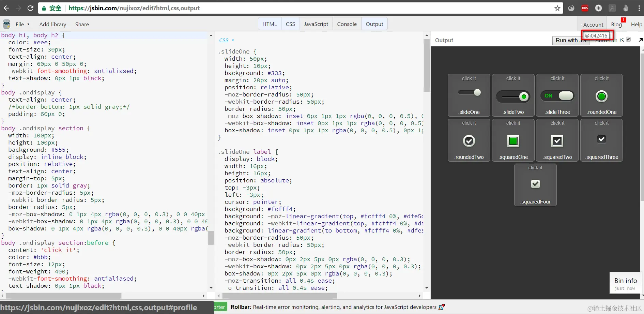Click the roundedOne green radio checkbox
Image resolution: width=644 pixels, height=314 pixels.
coord(602,96)
